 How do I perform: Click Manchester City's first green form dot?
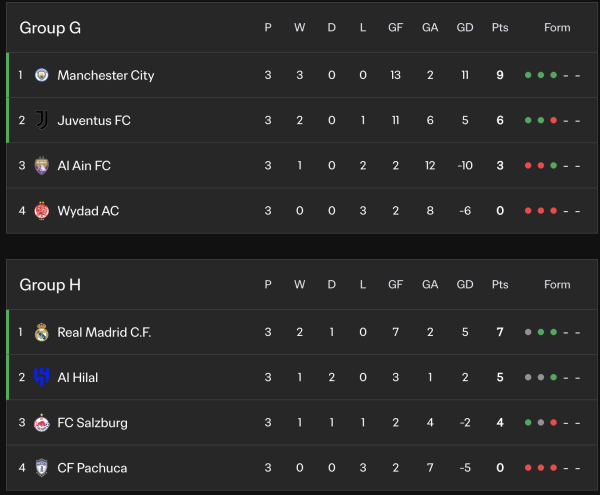(529, 75)
